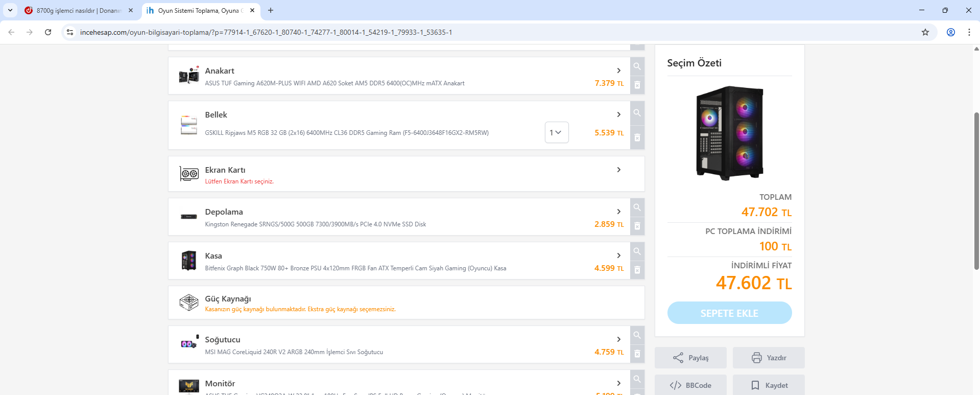Expand the Anakart row chevron
The image size is (980, 395).
[619, 71]
